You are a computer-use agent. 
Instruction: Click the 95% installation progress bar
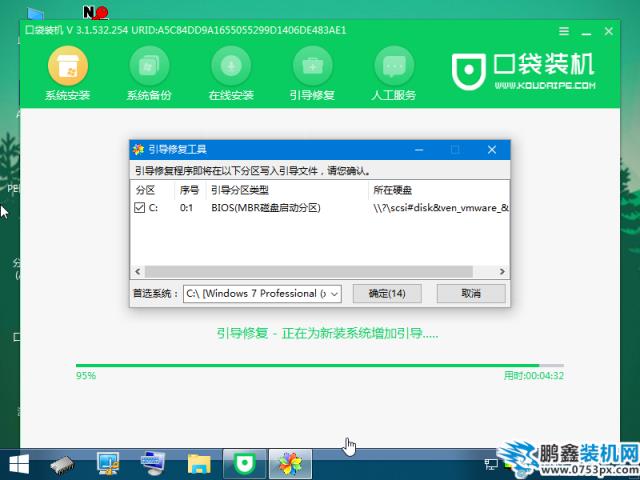(x=320, y=365)
